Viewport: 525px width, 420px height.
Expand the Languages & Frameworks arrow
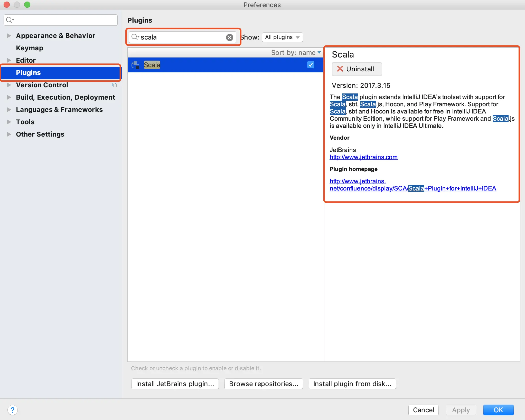(x=9, y=110)
